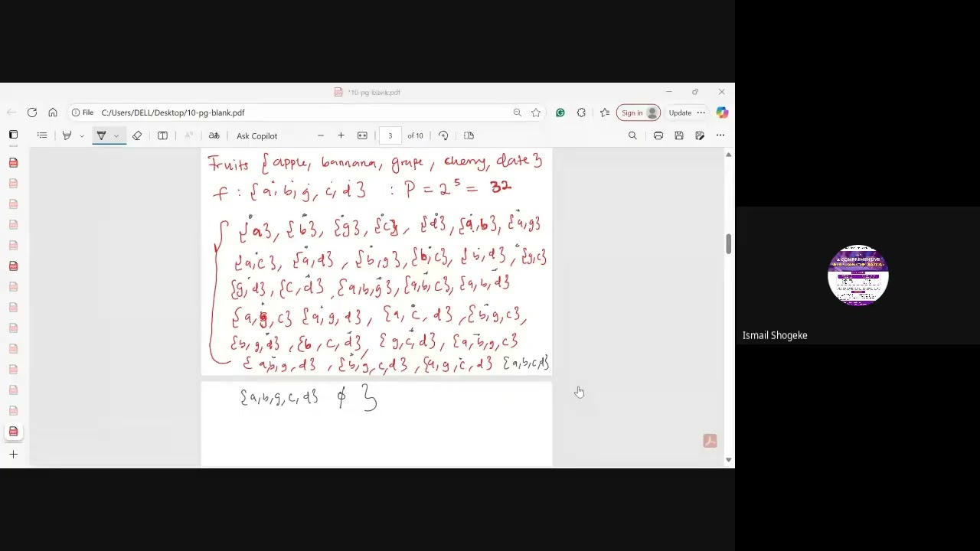Close the browser window
Viewport: 980px width, 551px height.
point(721,92)
